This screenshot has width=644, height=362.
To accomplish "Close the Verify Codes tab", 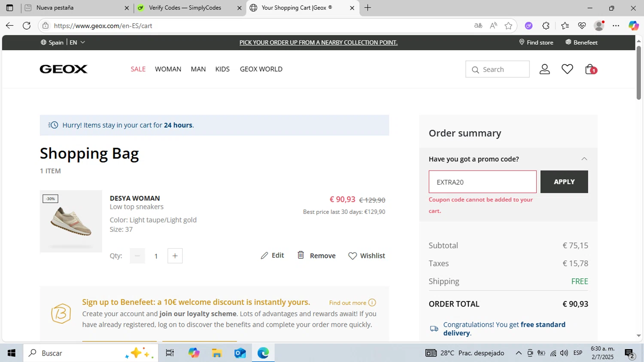I will click(240, 8).
